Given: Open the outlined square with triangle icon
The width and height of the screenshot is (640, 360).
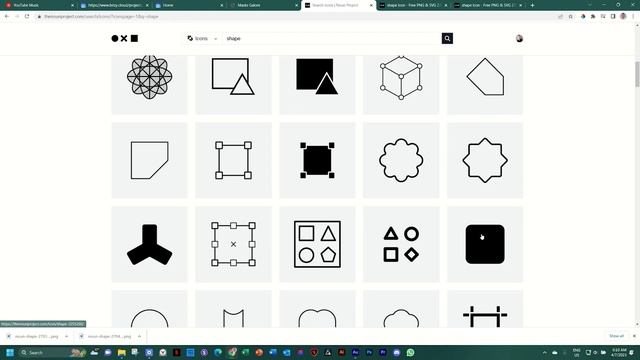Looking at the screenshot, I should [x=233, y=76].
